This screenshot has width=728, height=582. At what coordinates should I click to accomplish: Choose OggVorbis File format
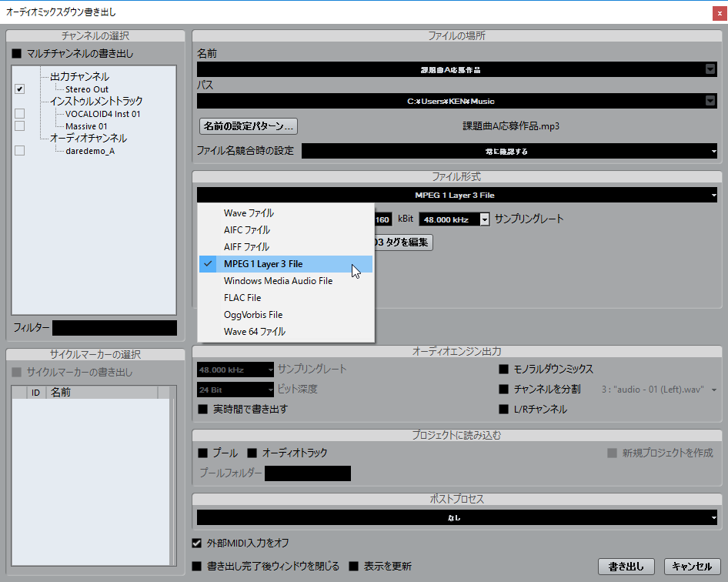tap(286, 315)
